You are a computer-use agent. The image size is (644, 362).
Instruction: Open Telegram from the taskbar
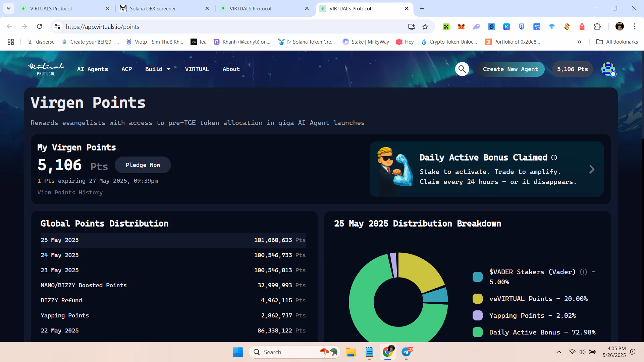click(x=406, y=352)
